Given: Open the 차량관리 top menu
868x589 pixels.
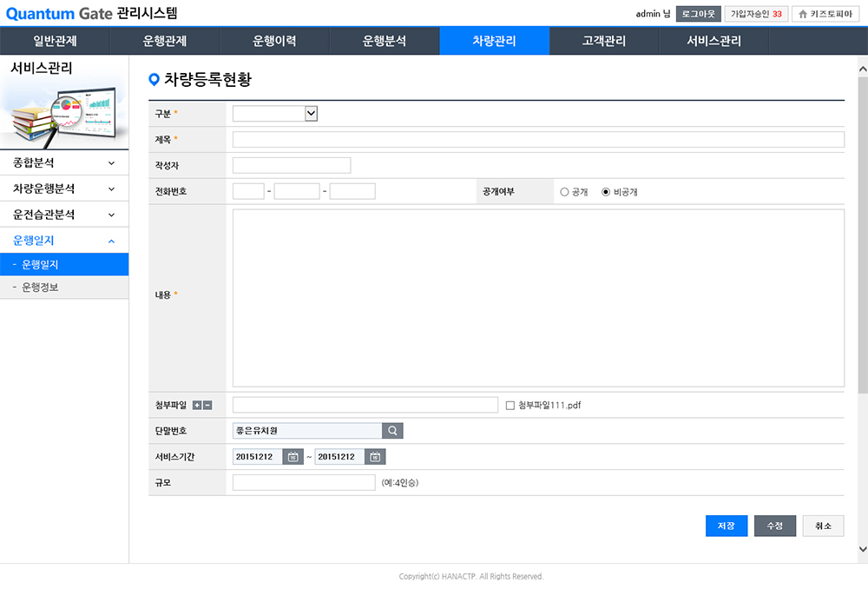Looking at the screenshot, I should 495,41.
